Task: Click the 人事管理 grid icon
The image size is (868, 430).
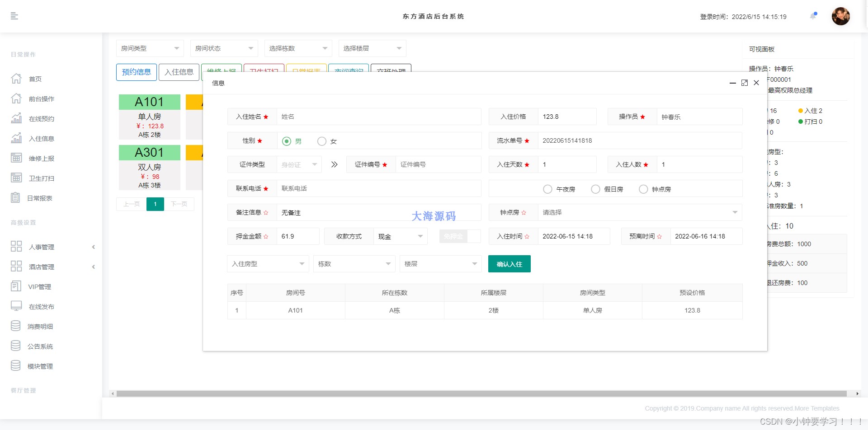Action: (16, 247)
